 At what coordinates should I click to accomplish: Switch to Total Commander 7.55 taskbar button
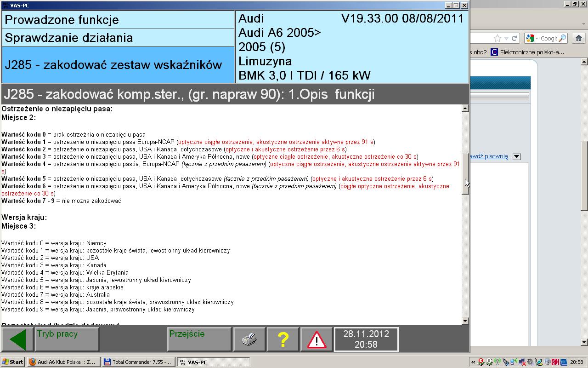(x=138, y=362)
